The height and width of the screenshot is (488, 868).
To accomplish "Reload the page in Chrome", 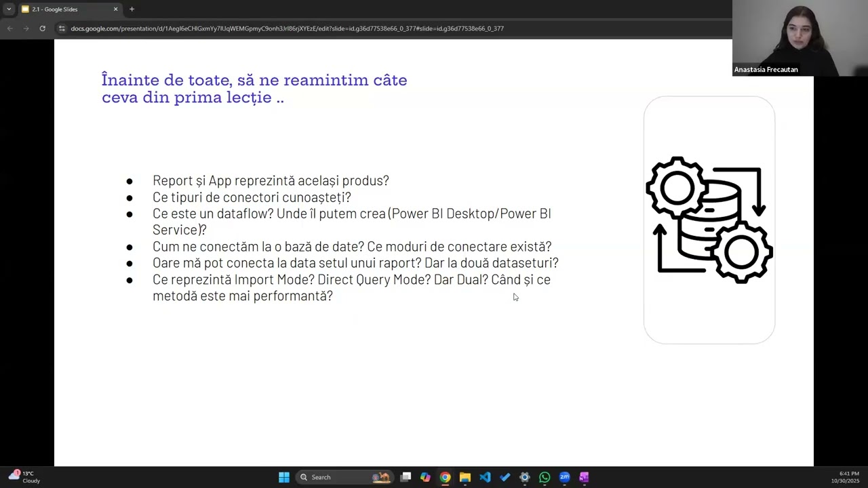I will (x=42, y=28).
